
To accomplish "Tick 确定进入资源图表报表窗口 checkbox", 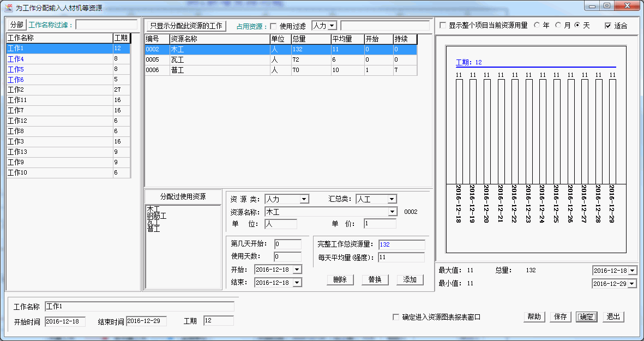I will click(396, 317).
